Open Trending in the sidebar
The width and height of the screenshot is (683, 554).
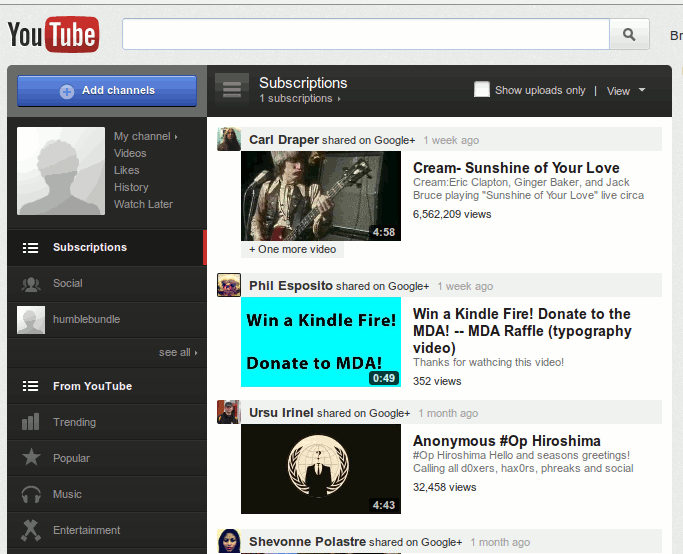(107, 422)
